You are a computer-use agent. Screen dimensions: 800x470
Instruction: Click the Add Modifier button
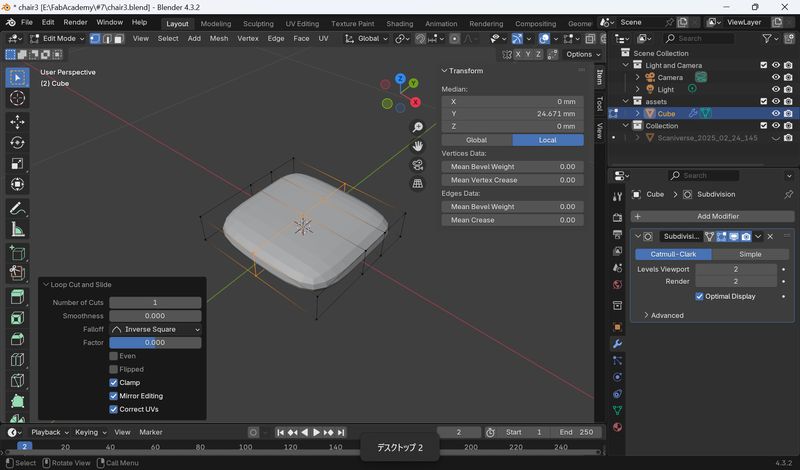[x=712, y=216]
